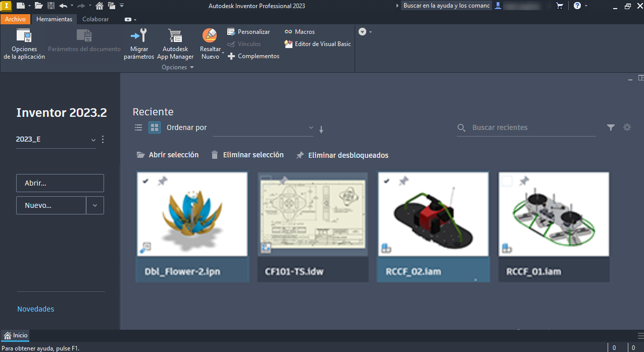Click document tabs menu icon at bottom right
The width and height of the screenshot is (644, 352).
(x=640, y=335)
